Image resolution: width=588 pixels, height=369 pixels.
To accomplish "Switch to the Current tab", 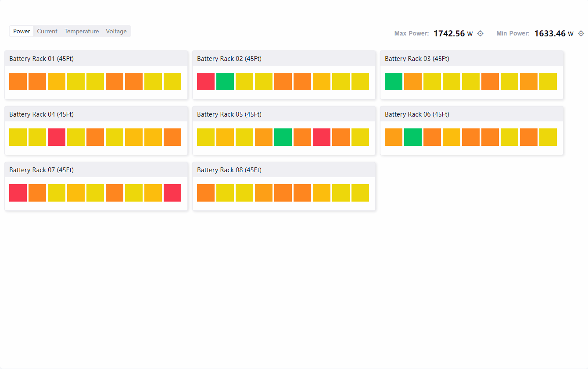I will 47,31.
